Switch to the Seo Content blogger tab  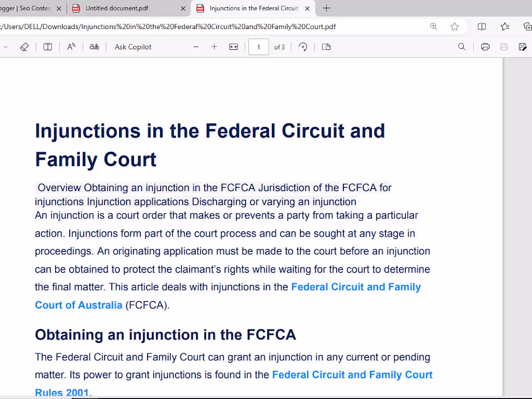coord(27,8)
